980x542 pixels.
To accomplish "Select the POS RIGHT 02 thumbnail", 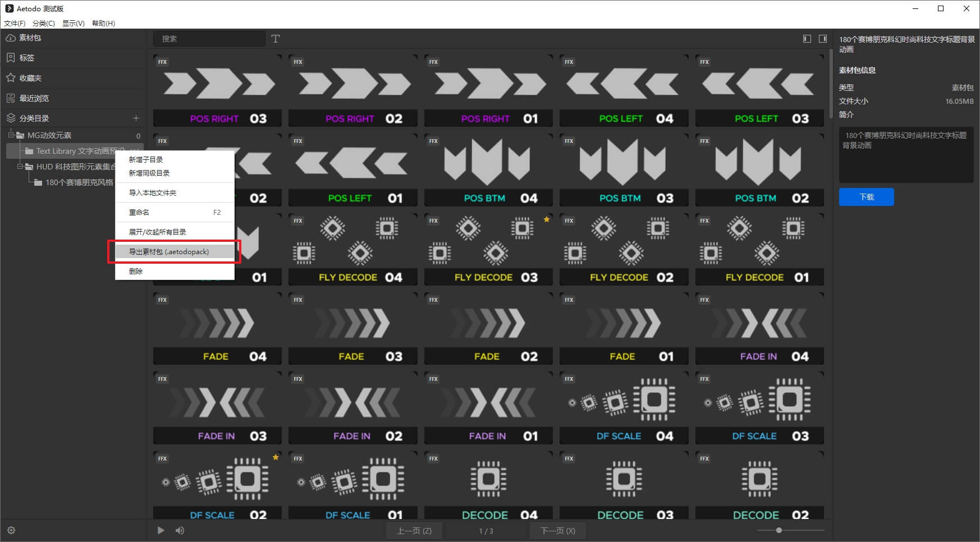I will (352, 90).
